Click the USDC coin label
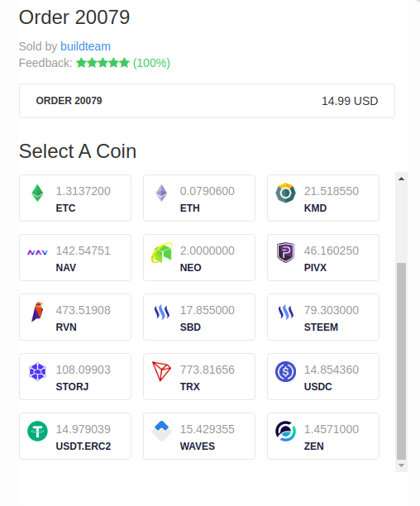 pos(317,387)
